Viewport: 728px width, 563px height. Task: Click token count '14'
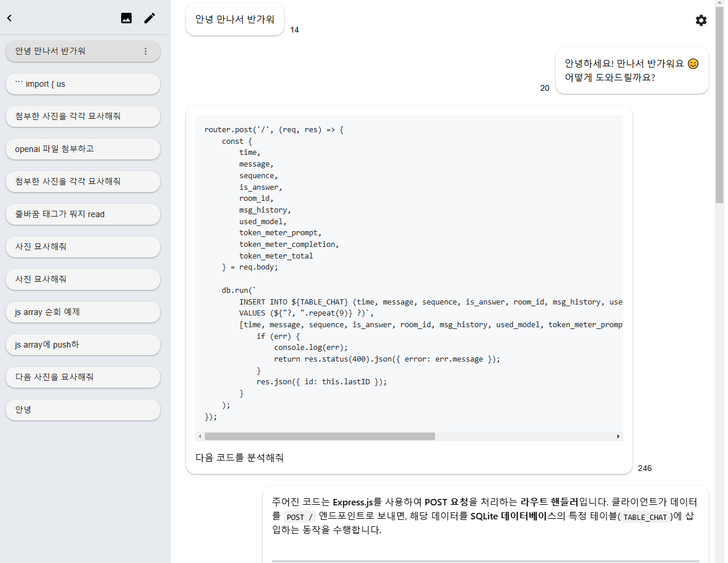pyautogui.click(x=294, y=30)
